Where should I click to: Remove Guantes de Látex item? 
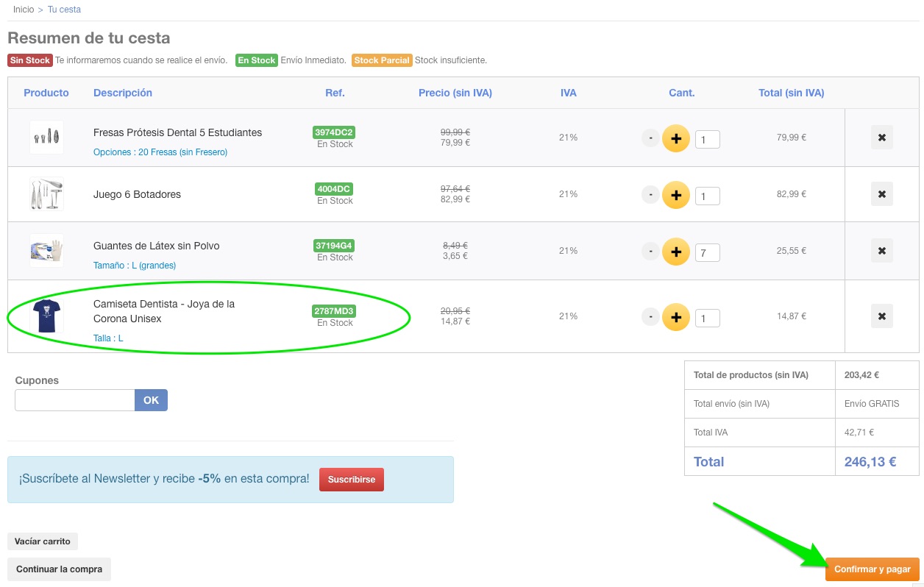(x=881, y=251)
